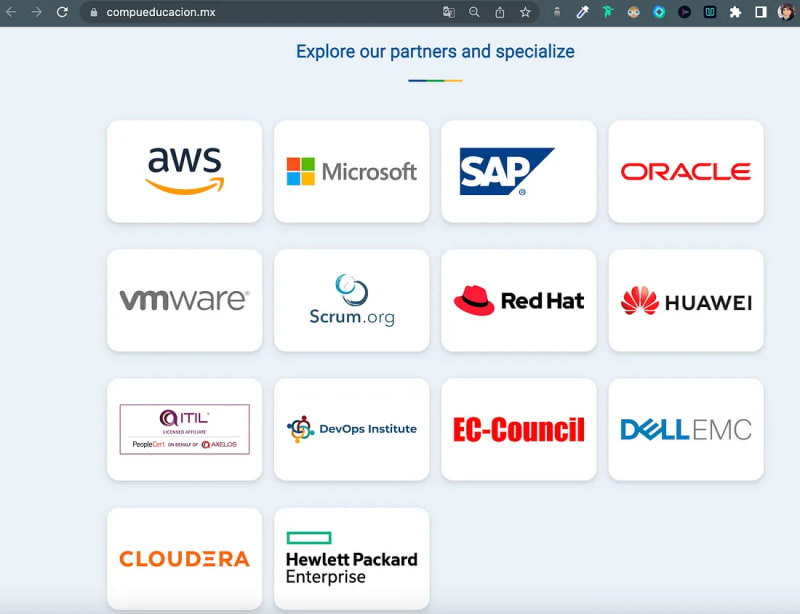Reload the page with the refresh icon
This screenshot has width=800, height=614.
[x=62, y=12]
